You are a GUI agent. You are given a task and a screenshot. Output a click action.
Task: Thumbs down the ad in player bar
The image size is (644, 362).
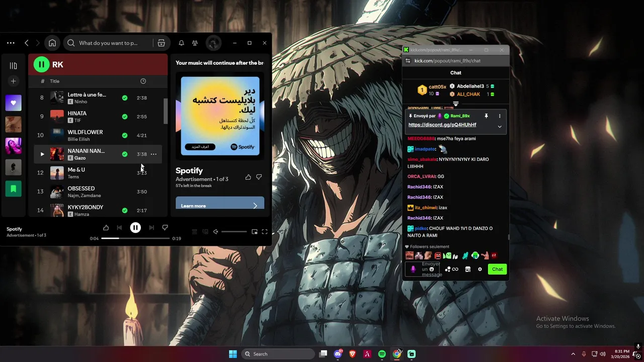[x=165, y=228]
